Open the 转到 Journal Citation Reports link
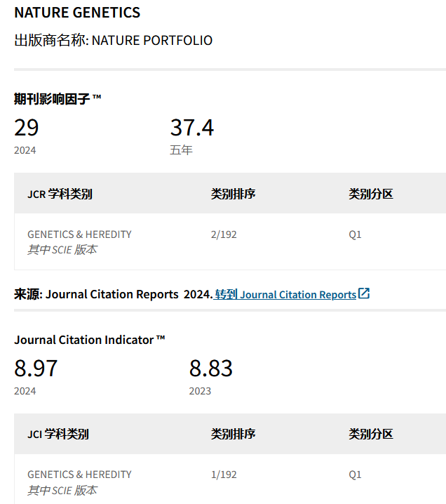Screen dimensions: 446x504 tap(285, 295)
